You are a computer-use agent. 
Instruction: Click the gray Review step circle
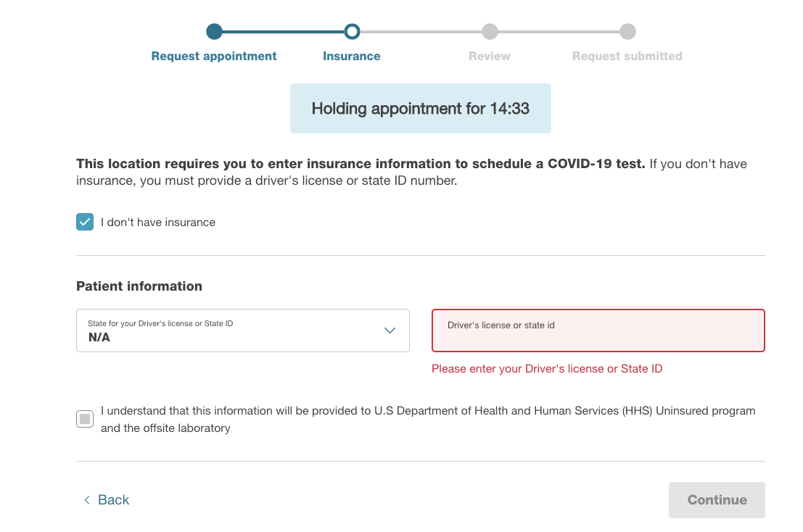(x=490, y=31)
